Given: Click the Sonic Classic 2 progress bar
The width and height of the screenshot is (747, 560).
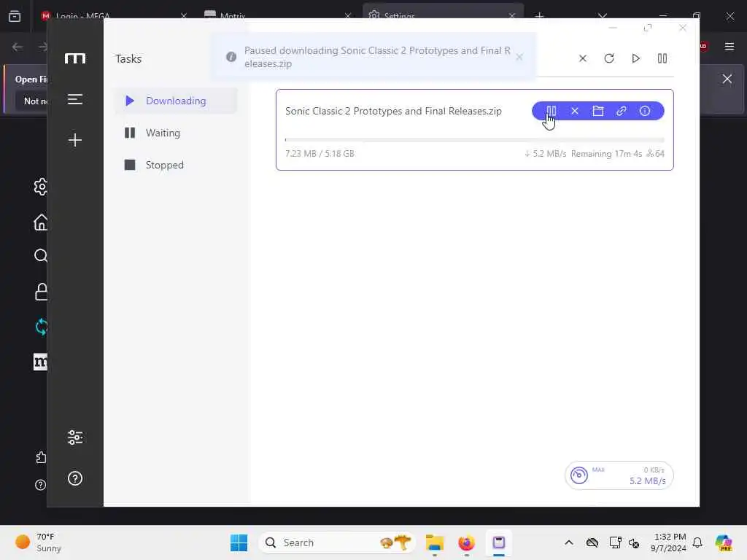Looking at the screenshot, I should point(474,140).
